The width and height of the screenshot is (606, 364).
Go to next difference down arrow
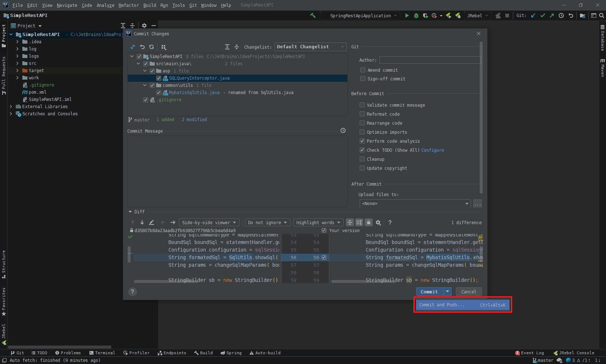click(142, 222)
